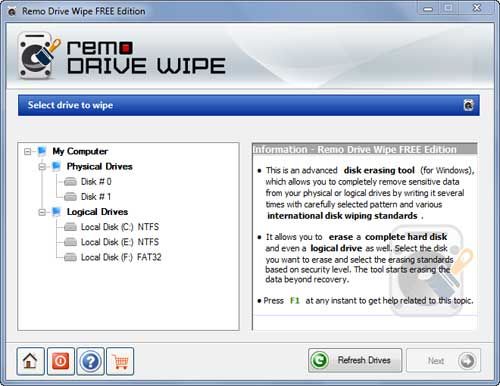Collapse the Physical Drives node

click(x=42, y=167)
